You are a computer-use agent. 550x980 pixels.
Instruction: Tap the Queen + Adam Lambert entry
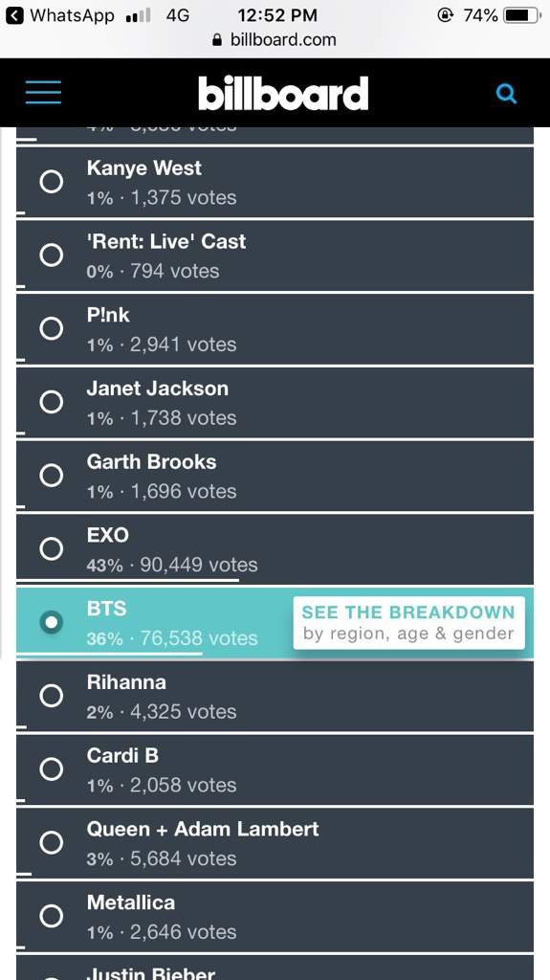[275, 842]
